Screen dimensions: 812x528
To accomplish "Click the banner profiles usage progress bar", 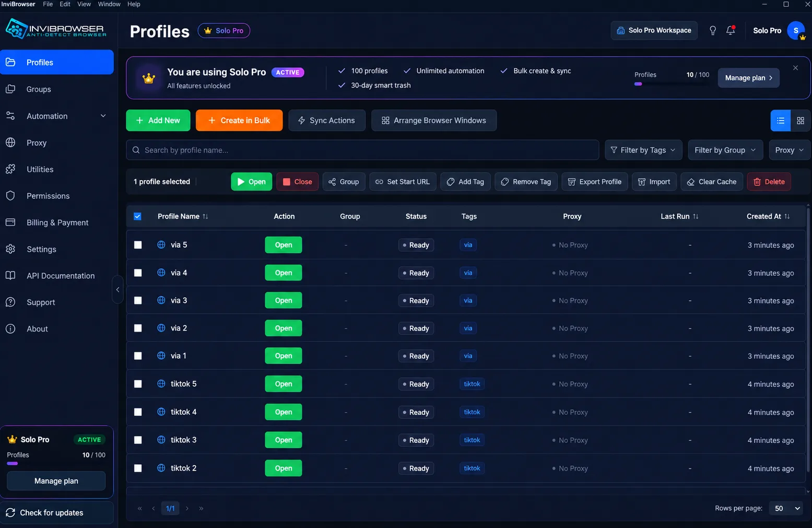I will click(672, 84).
